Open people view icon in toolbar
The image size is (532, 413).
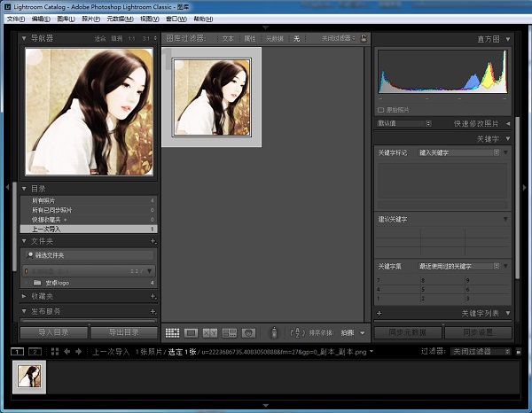pyautogui.click(x=249, y=332)
